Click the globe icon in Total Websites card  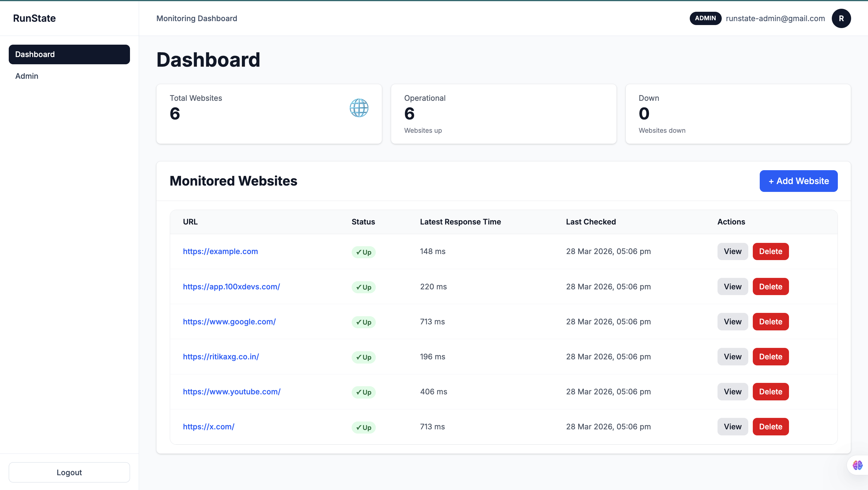359,108
